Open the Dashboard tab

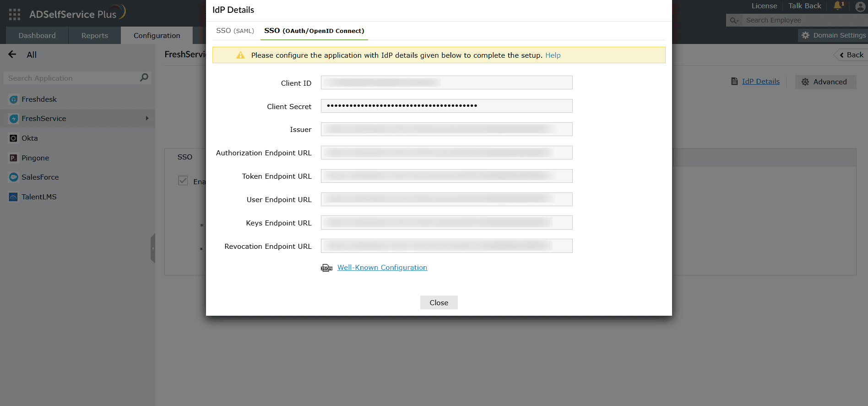pyautogui.click(x=37, y=35)
